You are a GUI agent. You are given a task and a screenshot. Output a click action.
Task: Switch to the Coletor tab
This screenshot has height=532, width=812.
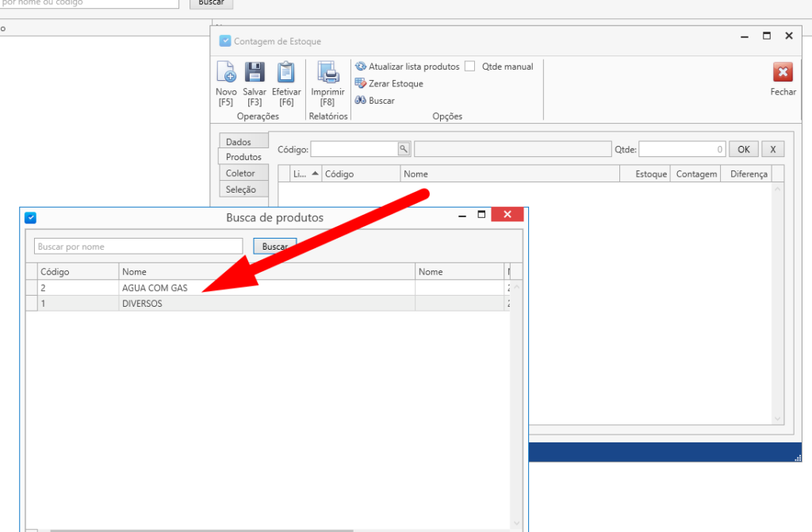(241, 173)
